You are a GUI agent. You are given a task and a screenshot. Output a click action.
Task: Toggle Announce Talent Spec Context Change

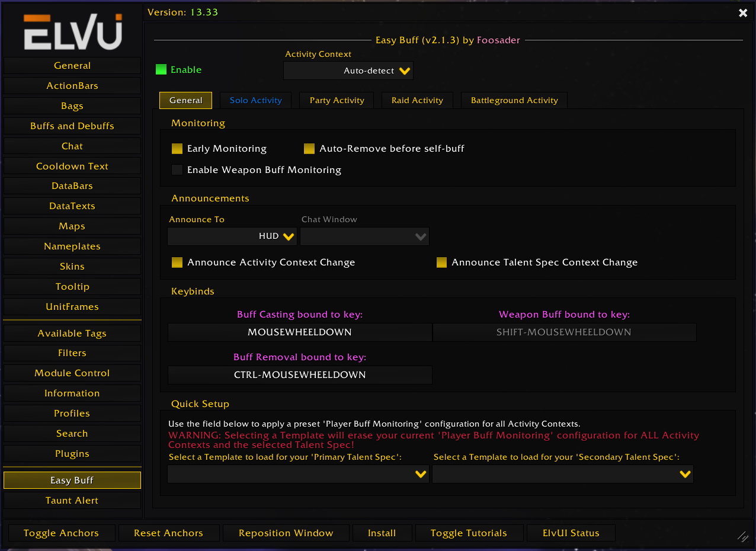tap(441, 262)
